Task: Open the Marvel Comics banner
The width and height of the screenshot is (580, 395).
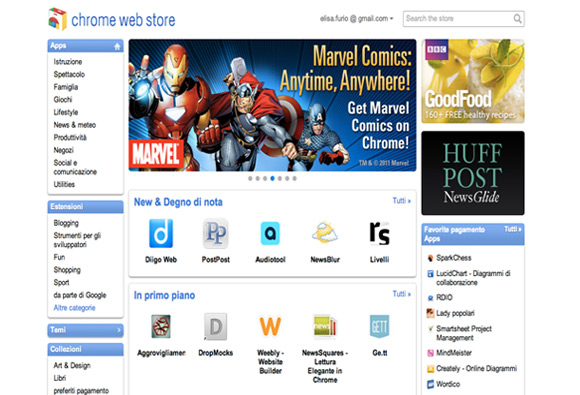Action: point(272,105)
